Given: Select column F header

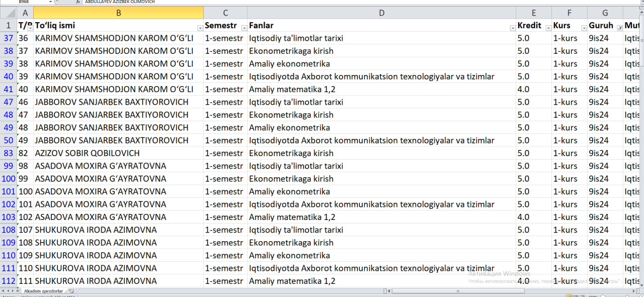Looking at the screenshot, I should [x=570, y=13].
